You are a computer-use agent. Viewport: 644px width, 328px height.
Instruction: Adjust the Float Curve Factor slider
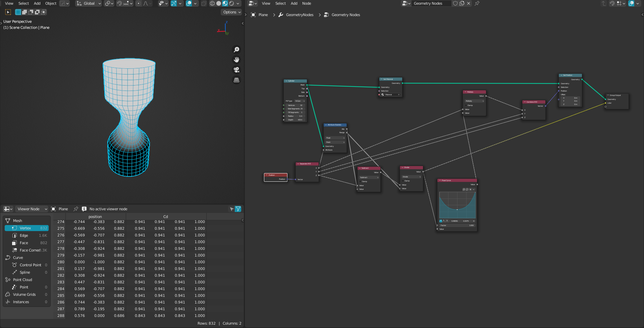point(457,225)
